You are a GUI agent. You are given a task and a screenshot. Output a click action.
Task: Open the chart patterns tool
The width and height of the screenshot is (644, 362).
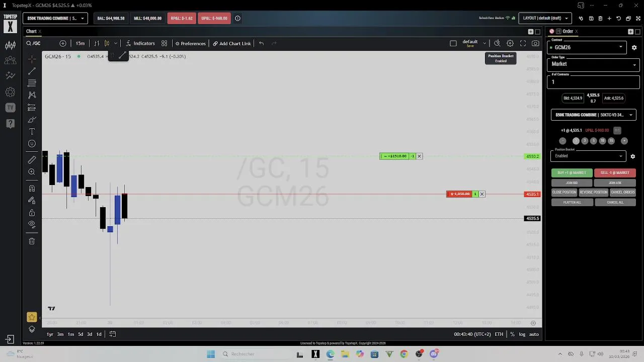pyautogui.click(x=32, y=95)
